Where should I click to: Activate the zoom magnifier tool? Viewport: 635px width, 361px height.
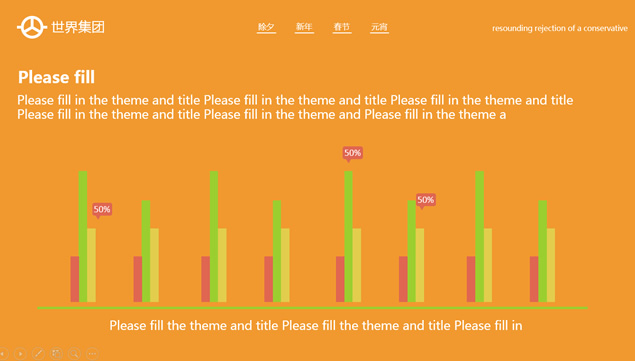pyautogui.click(x=74, y=354)
